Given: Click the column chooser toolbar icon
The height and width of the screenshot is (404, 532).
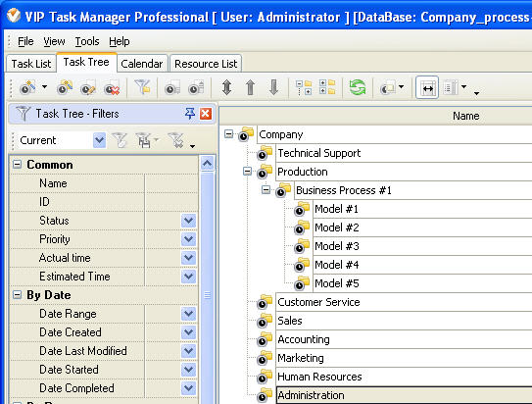Looking at the screenshot, I should point(452,87).
